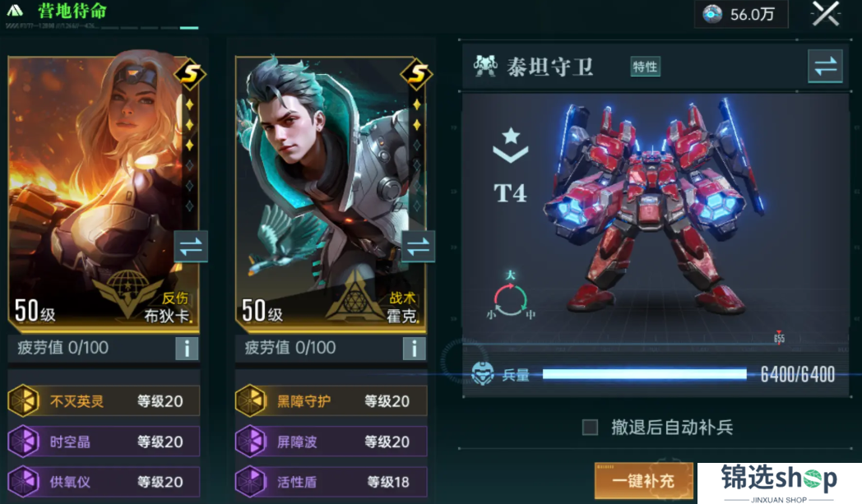Adjust the 兵量 troop amount slider
The width and height of the screenshot is (862, 504).
click(x=644, y=374)
